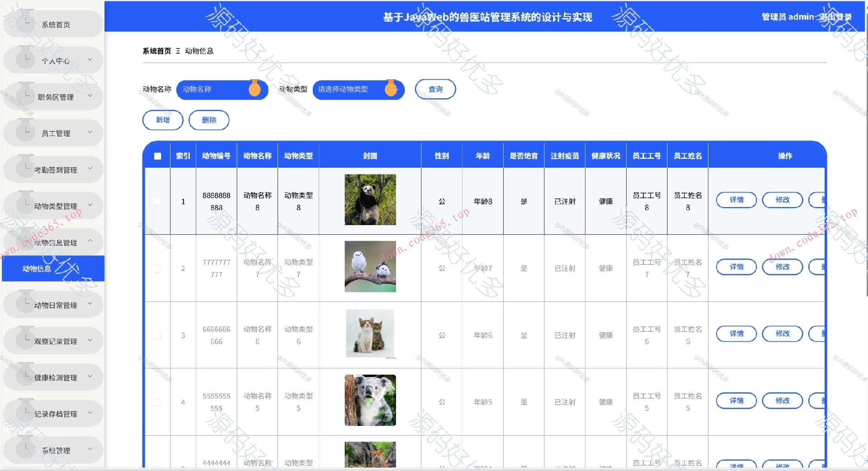This screenshot has width=868, height=471.
Task: Check the checkbox for row 3
Action: click(157, 335)
